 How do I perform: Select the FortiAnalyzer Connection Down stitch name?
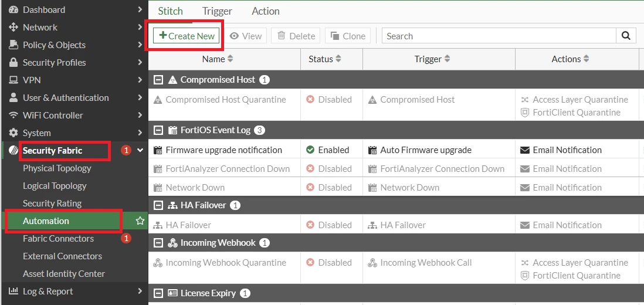click(x=228, y=169)
